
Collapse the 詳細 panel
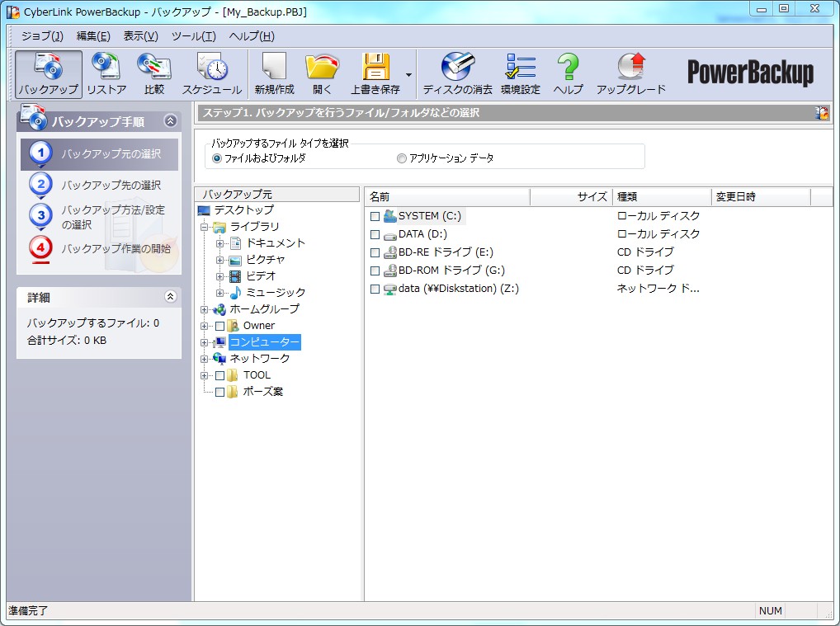pos(170,296)
